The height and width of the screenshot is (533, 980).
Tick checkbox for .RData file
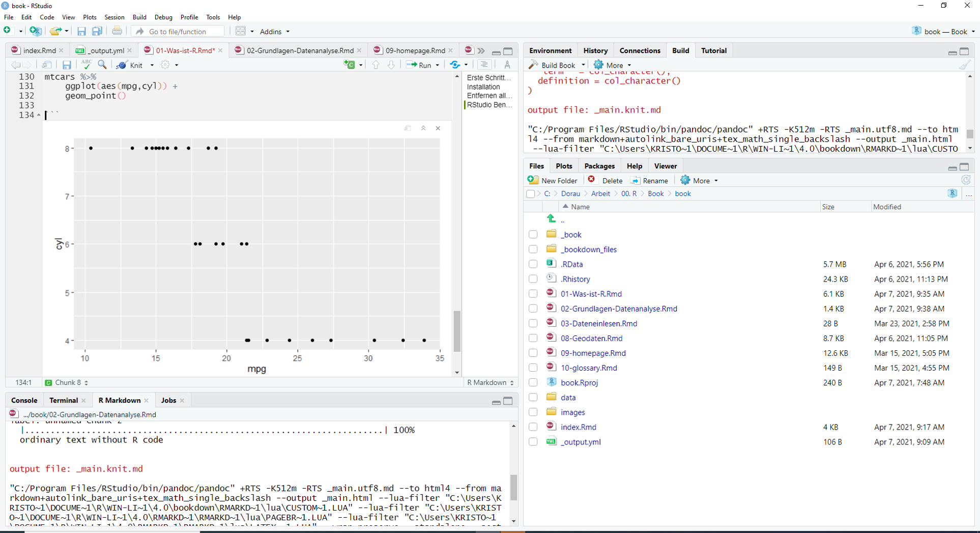(x=533, y=264)
